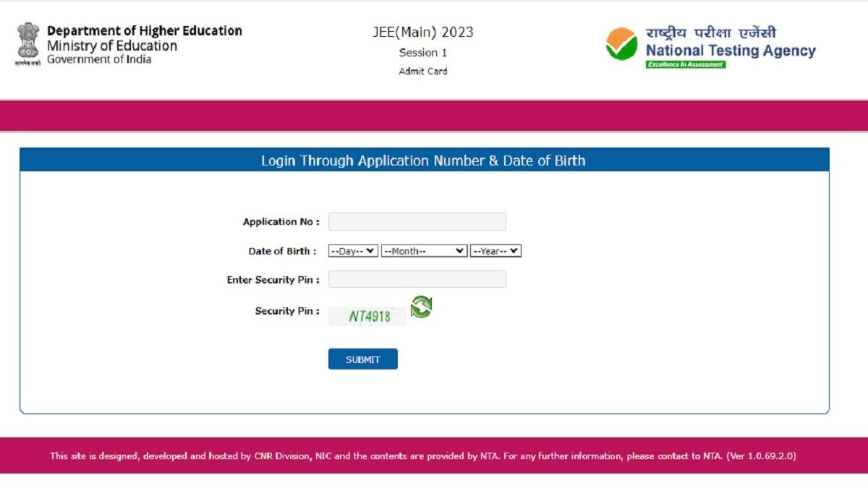This screenshot has width=868, height=488.
Task: Open the --Day-- dropdown
Action: (x=352, y=251)
